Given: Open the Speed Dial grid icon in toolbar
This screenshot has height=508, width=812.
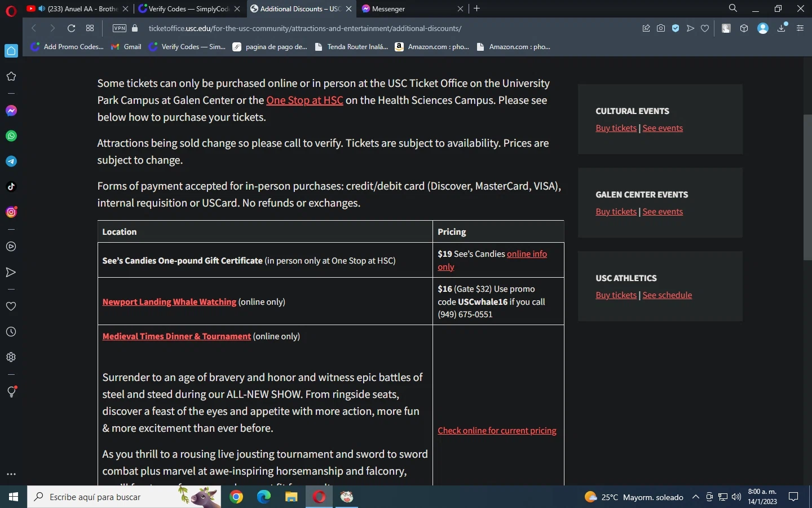Looking at the screenshot, I should (90, 28).
